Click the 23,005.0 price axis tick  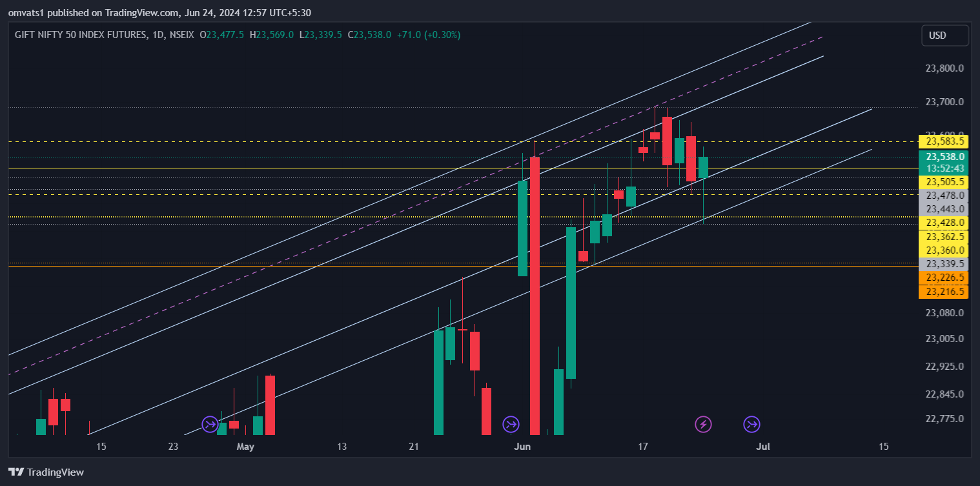click(944, 339)
